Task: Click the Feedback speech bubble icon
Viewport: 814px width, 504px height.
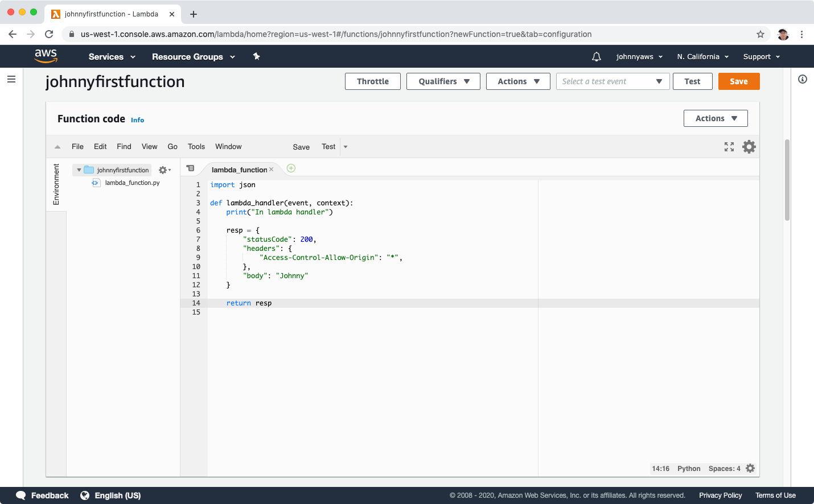Action: tap(21, 495)
